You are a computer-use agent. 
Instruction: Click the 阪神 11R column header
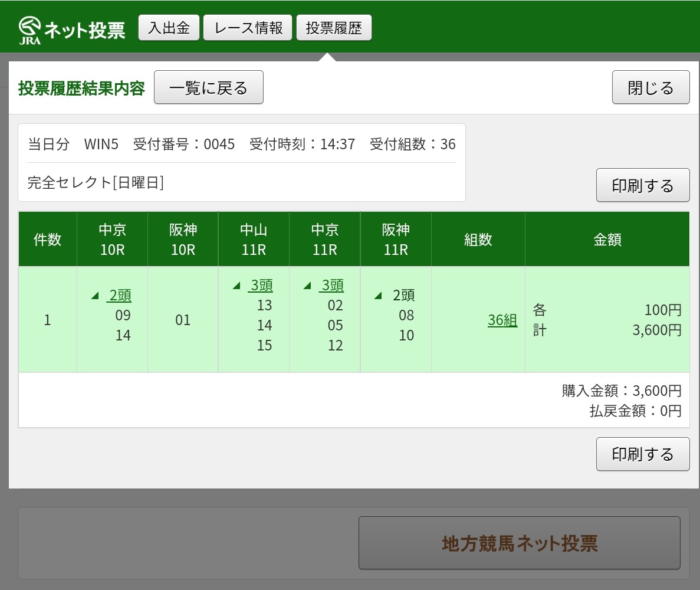point(396,240)
